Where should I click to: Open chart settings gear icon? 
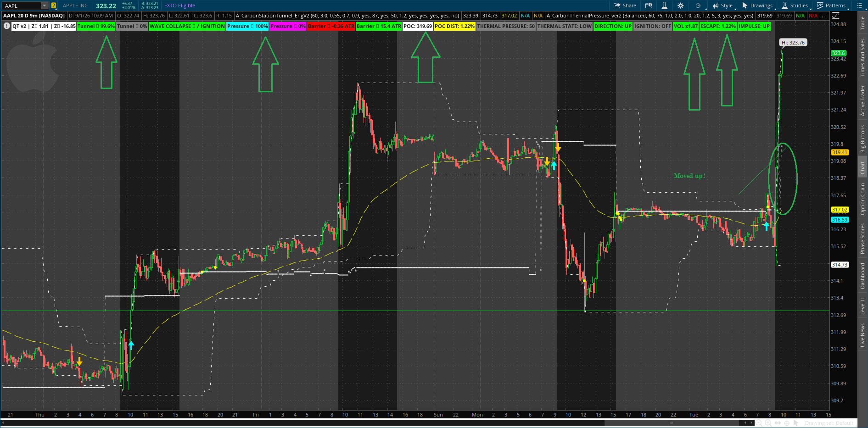coord(680,6)
